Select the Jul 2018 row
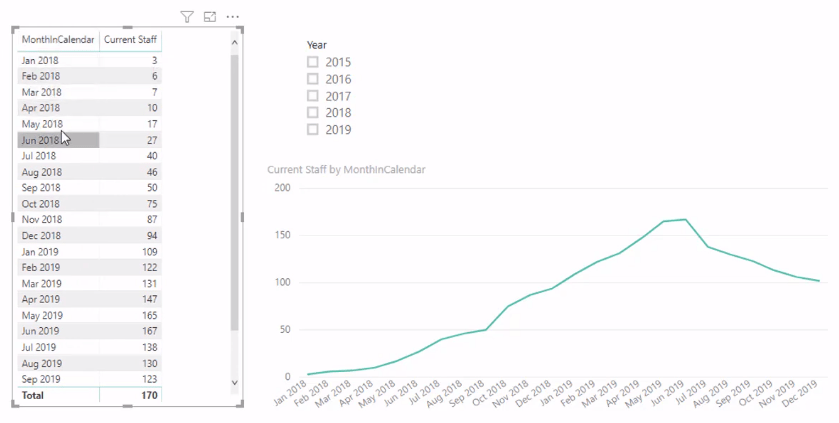The width and height of the screenshot is (839, 423). click(x=89, y=156)
